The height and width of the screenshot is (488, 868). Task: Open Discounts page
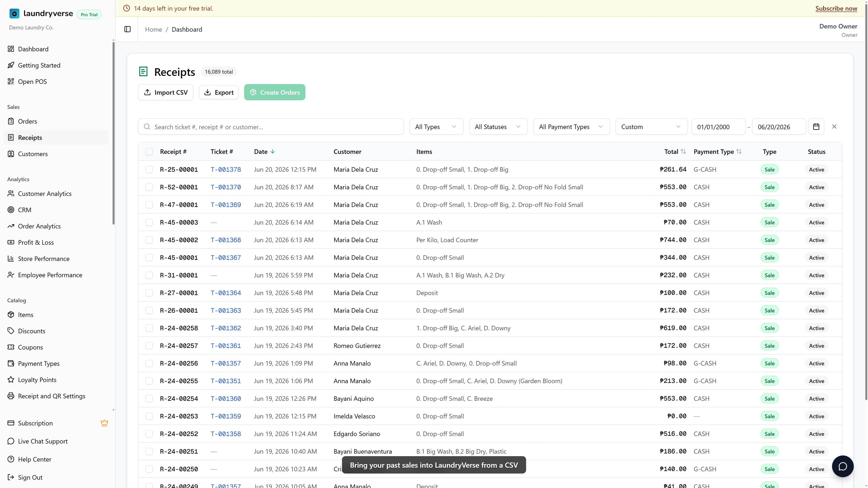[56, 331]
